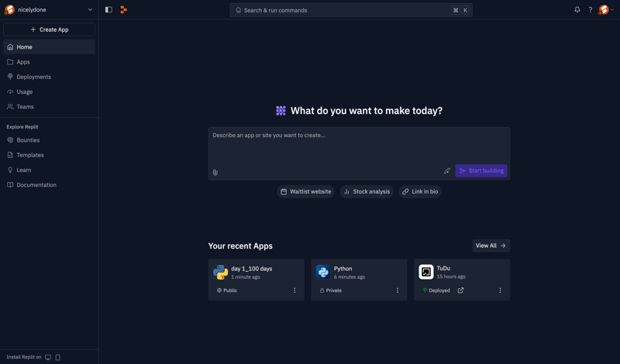Viewport: 620px width, 364px height.
Task: Open Usage in sidebar
Action: 49,91
